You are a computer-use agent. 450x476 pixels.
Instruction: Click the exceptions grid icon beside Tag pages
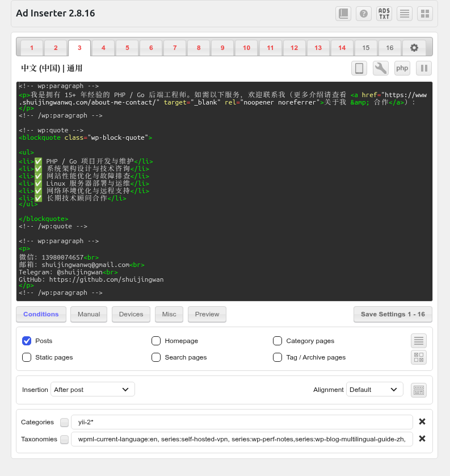419,357
